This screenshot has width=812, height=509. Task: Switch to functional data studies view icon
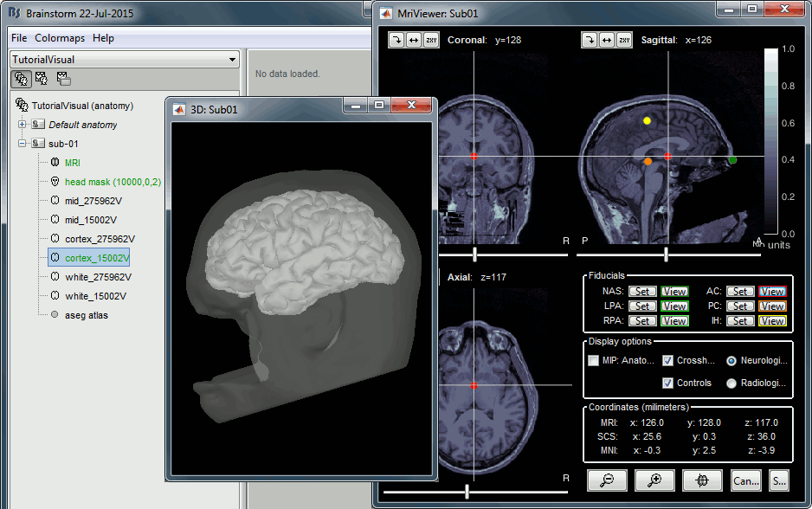click(42, 79)
